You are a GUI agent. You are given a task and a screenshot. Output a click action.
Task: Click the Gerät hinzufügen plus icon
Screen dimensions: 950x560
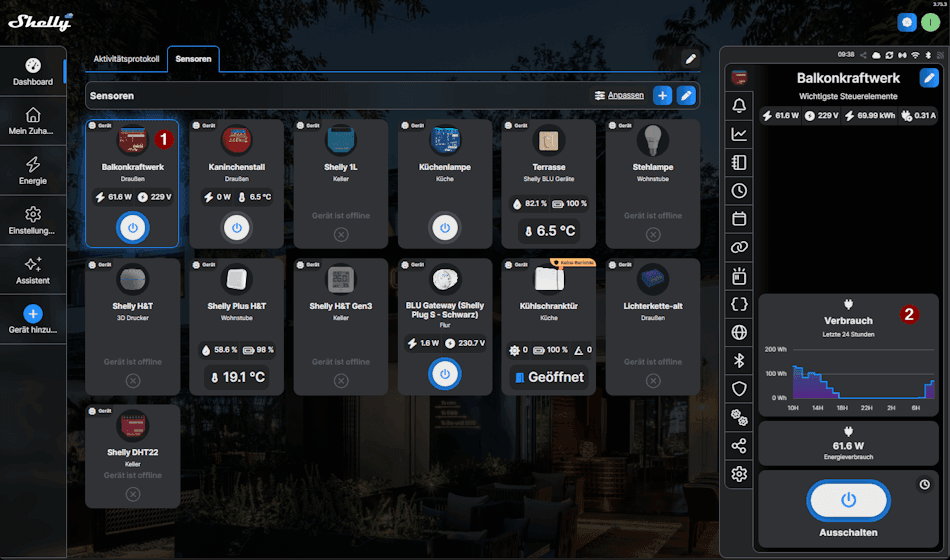33,314
